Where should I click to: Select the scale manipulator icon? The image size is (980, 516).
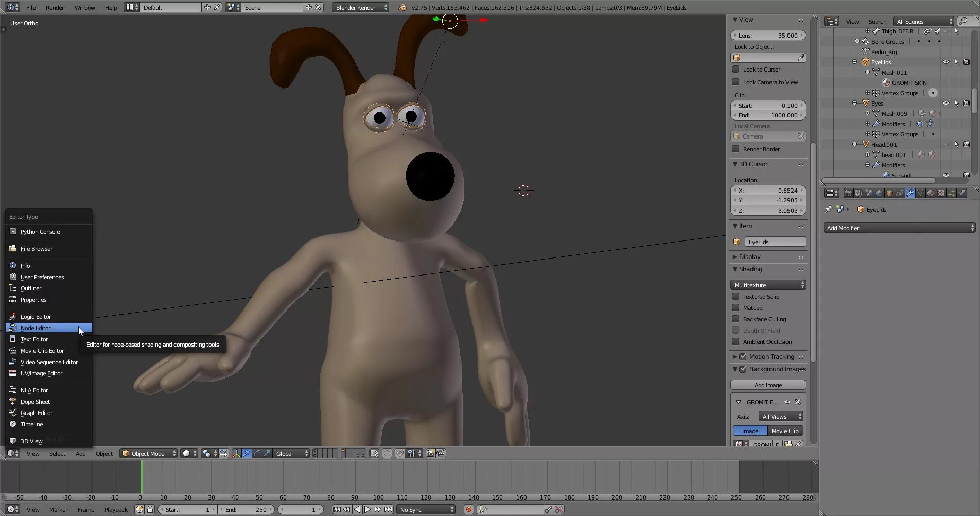[x=267, y=453]
